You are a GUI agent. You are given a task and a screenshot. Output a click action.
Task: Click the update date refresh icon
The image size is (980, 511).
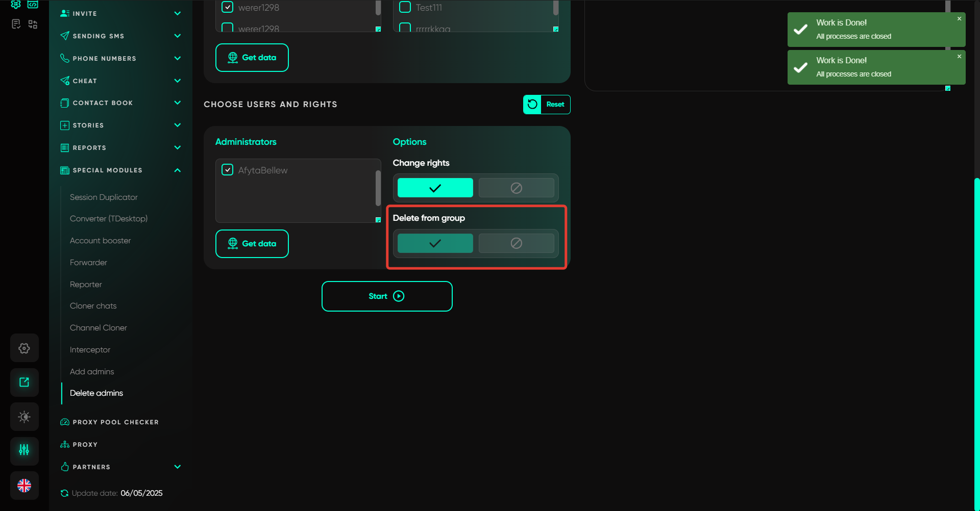coord(64,493)
